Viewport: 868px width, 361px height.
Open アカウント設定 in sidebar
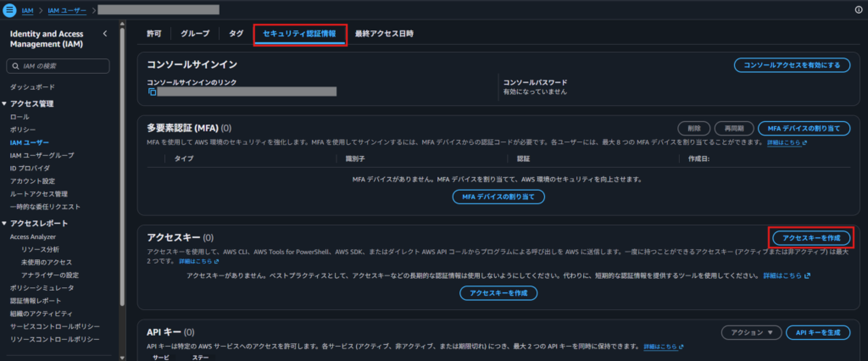[x=32, y=181]
